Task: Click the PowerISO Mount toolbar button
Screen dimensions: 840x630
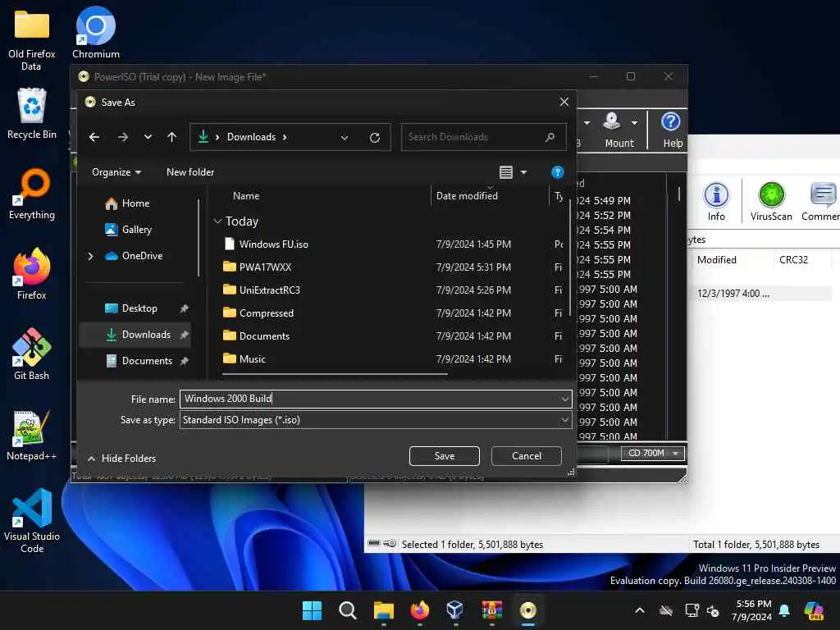Action: [619, 130]
